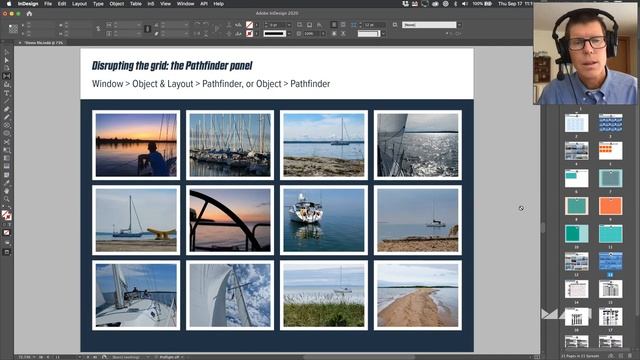Select the Type tool
The height and width of the screenshot is (360, 640).
7,93
